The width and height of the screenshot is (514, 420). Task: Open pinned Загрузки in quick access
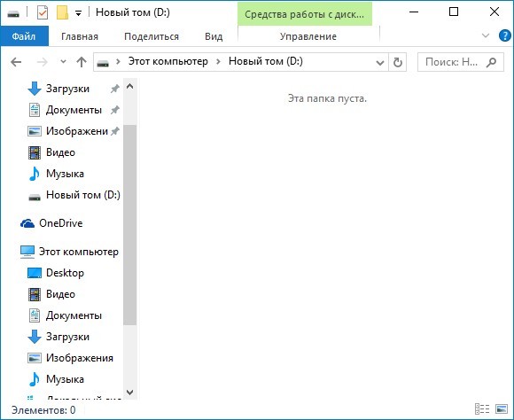tap(67, 89)
